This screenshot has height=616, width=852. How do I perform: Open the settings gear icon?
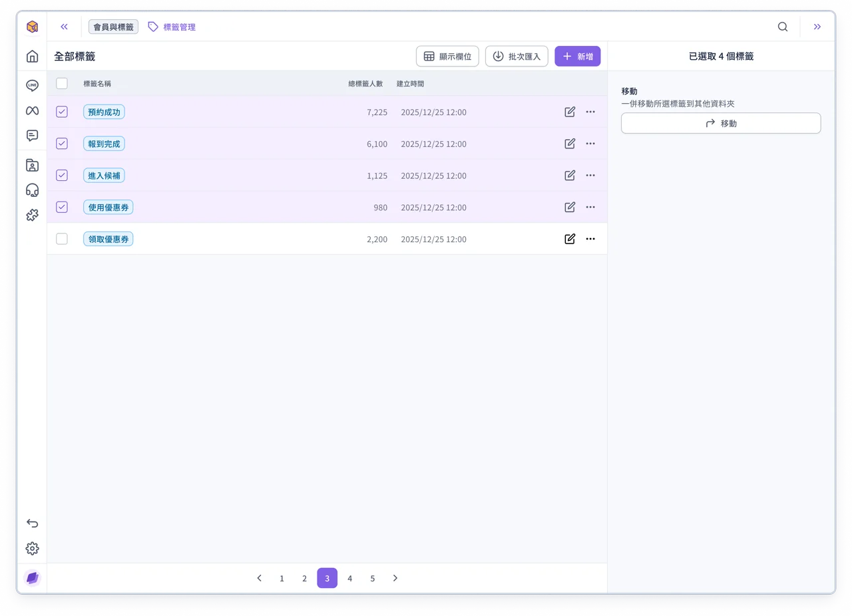[32, 549]
